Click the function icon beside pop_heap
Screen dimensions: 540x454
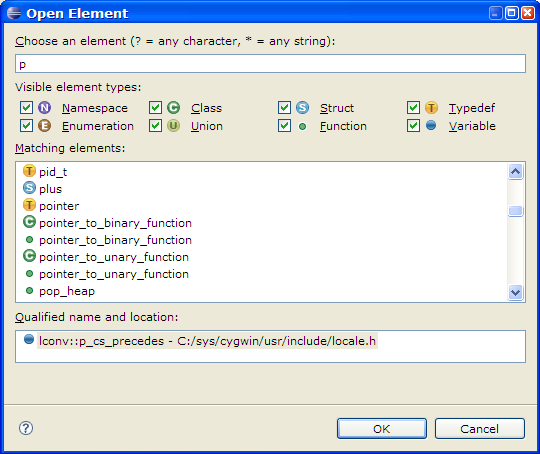[x=30, y=291]
